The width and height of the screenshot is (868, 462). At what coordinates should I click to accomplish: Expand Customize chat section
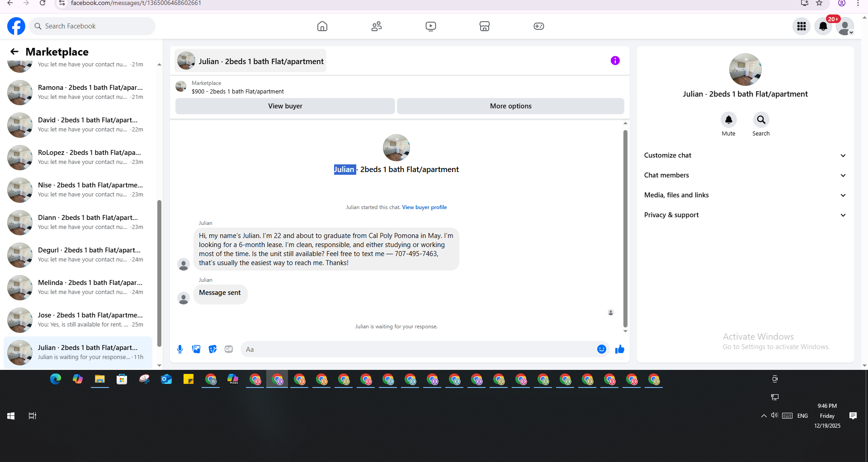[x=745, y=155]
